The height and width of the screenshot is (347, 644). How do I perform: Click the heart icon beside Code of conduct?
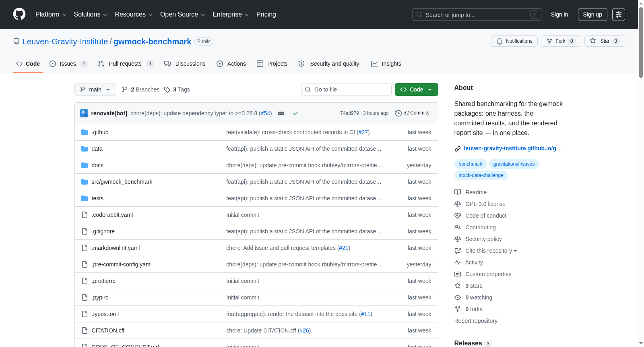click(458, 216)
